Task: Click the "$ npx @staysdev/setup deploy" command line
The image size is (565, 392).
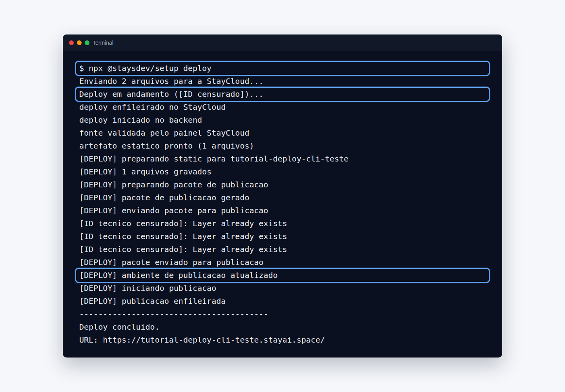Action: (x=282, y=68)
